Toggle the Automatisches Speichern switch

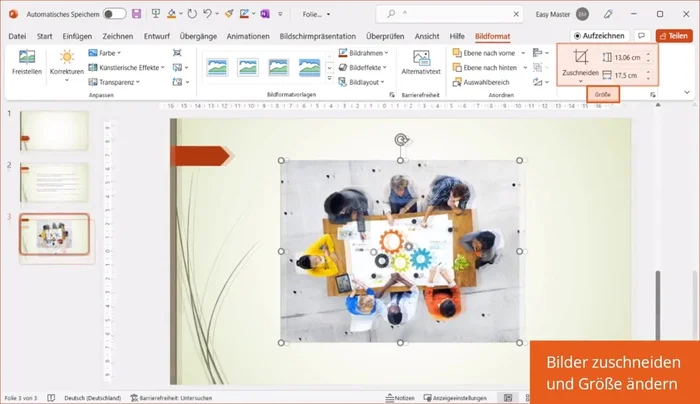tap(114, 14)
